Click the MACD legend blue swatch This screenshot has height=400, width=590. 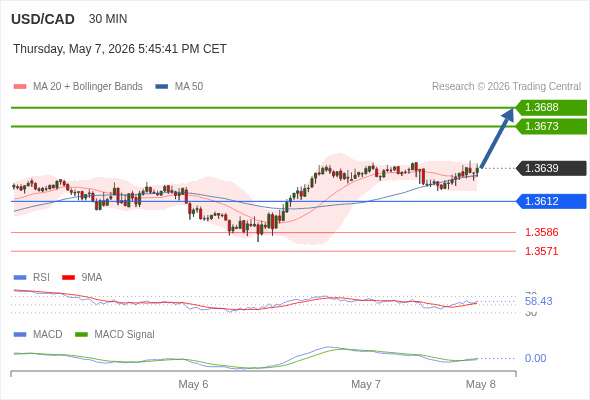point(20,335)
